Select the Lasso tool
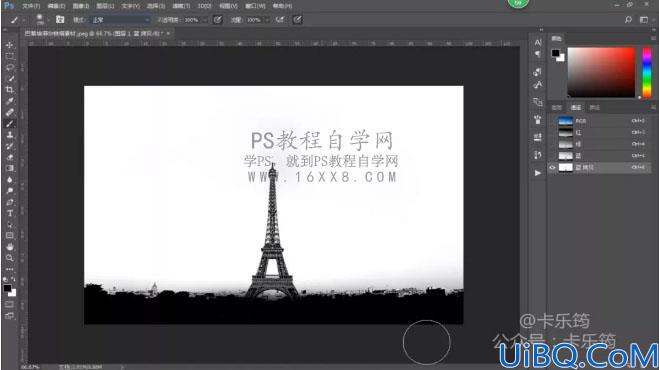The image size is (659, 370). coord(9,67)
